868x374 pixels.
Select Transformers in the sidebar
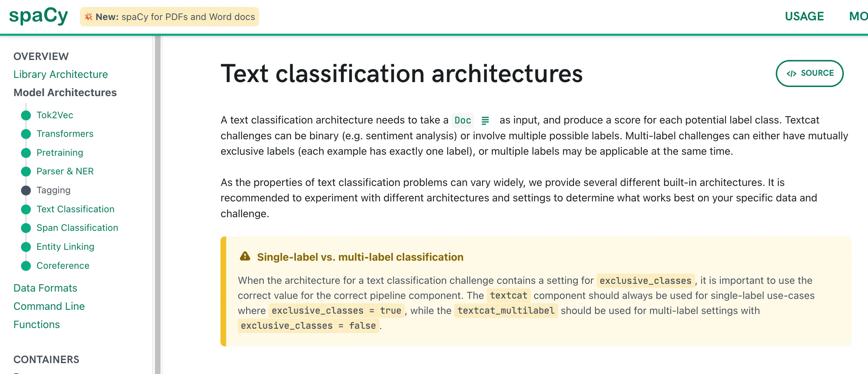(x=65, y=134)
